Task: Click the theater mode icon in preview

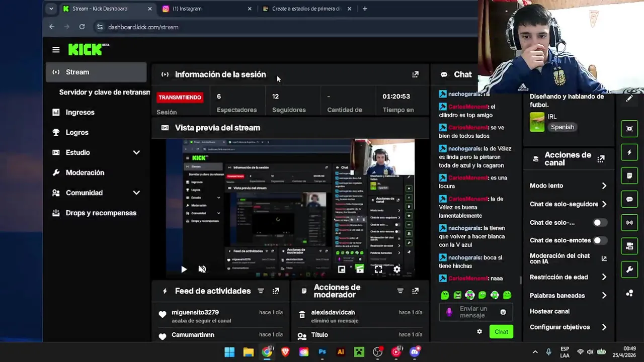Action: [x=360, y=269]
